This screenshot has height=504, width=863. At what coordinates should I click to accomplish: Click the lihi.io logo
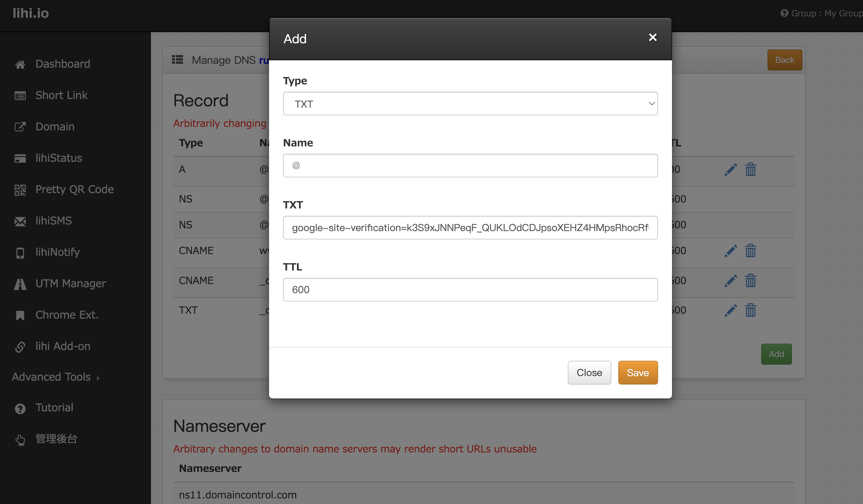pos(31,13)
